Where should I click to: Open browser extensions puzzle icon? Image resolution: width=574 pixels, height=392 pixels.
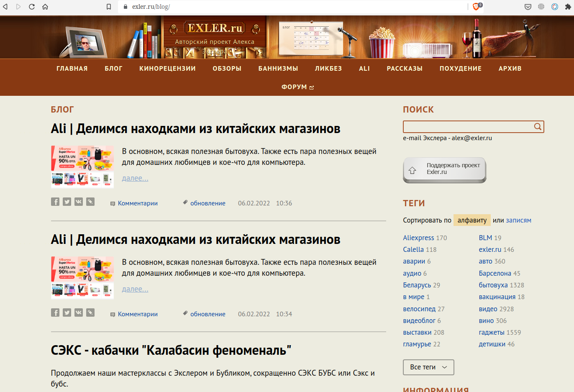(568, 7)
